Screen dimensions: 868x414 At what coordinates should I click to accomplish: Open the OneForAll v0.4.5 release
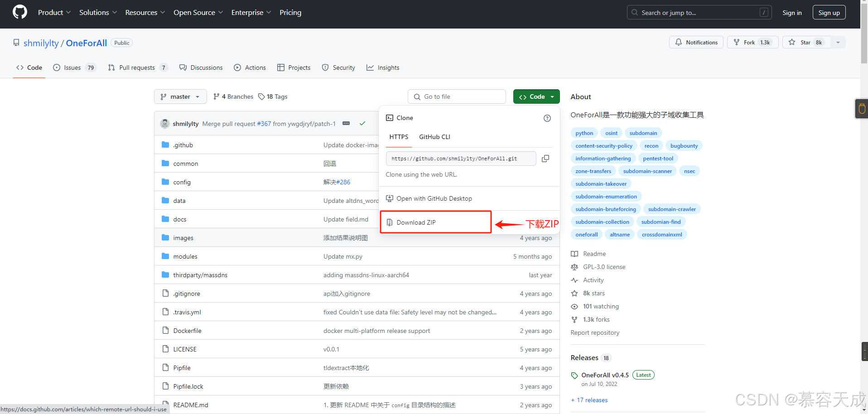(x=605, y=375)
